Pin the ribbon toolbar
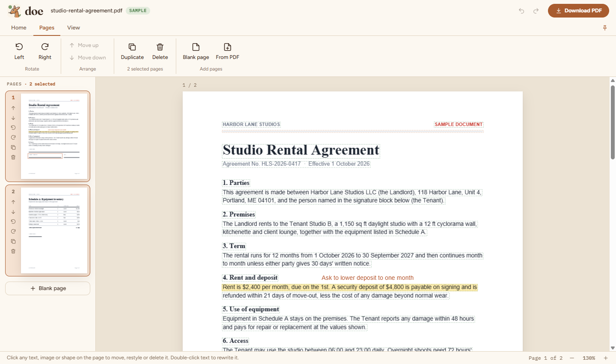 (605, 28)
